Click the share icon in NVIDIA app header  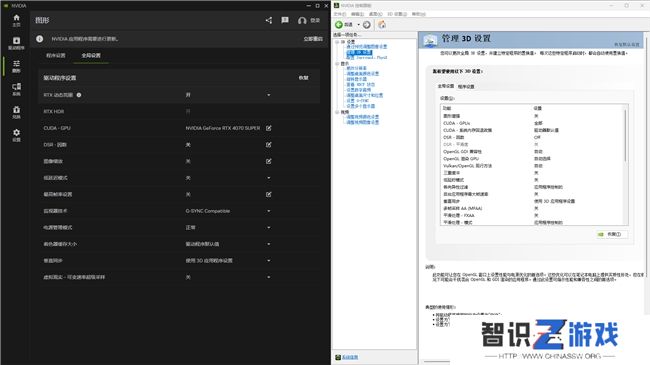(269, 20)
